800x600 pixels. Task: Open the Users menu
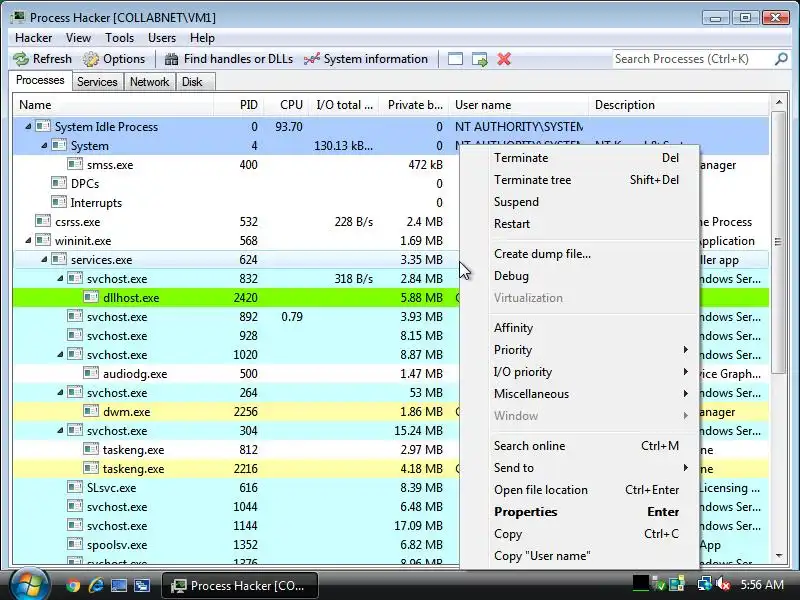point(162,38)
